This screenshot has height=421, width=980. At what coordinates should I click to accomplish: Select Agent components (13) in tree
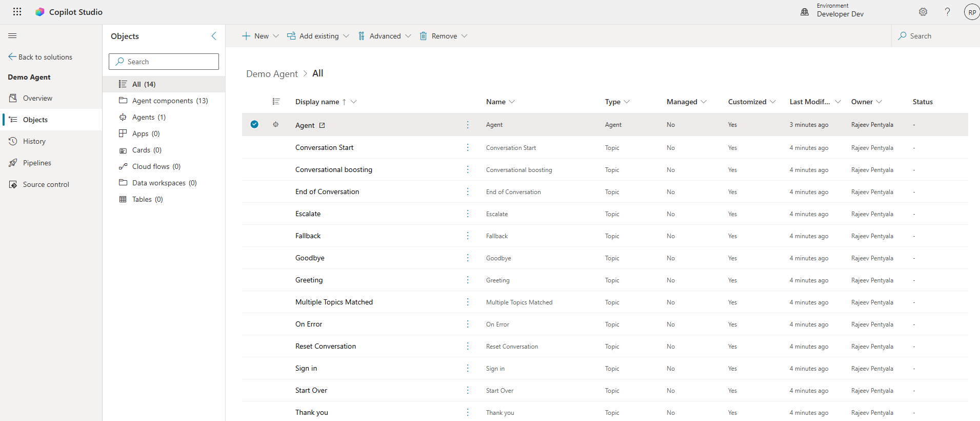tap(170, 101)
